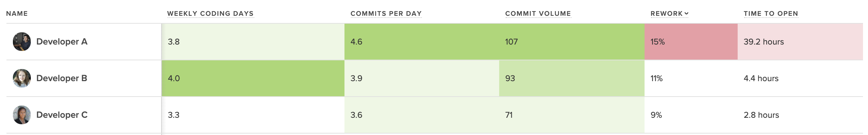Sort by Commits Per Day column
This screenshot has width=868, height=135.
386,14
